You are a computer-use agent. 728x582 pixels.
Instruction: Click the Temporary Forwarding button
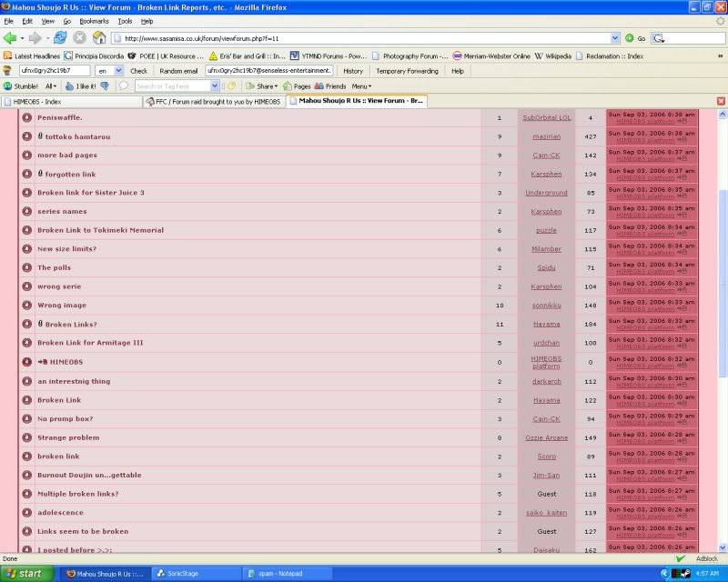407,71
